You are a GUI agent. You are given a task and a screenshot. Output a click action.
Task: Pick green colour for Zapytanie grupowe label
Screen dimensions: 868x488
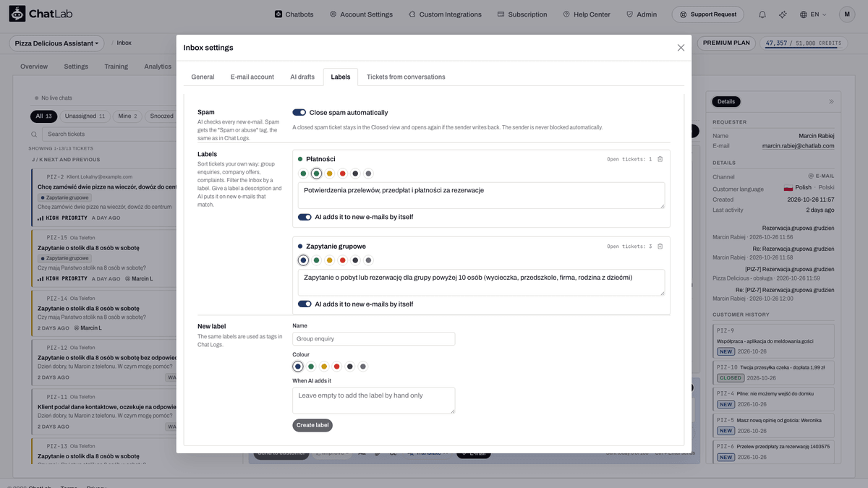coord(316,260)
